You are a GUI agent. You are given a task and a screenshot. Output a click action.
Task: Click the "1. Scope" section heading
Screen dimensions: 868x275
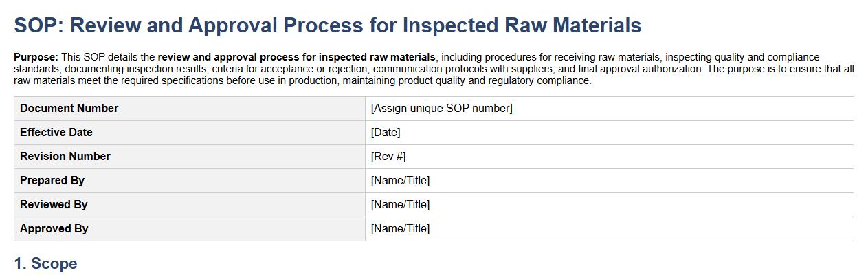coord(45,264)
